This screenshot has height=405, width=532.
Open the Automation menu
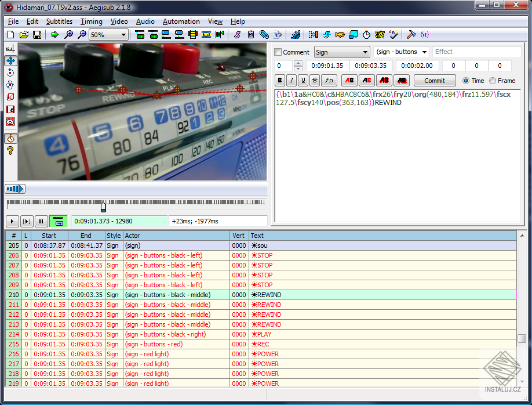tap(181, 21)
